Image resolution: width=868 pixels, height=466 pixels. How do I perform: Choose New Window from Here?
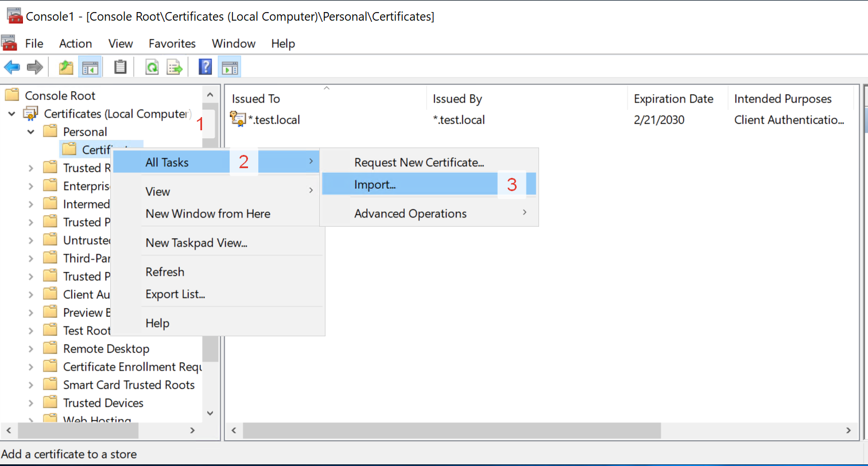coord(218,213)
